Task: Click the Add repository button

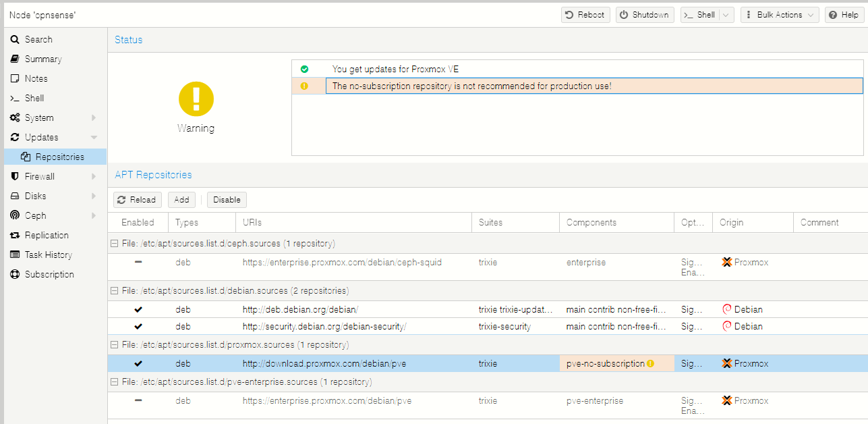Action: [x=181, y=199]
